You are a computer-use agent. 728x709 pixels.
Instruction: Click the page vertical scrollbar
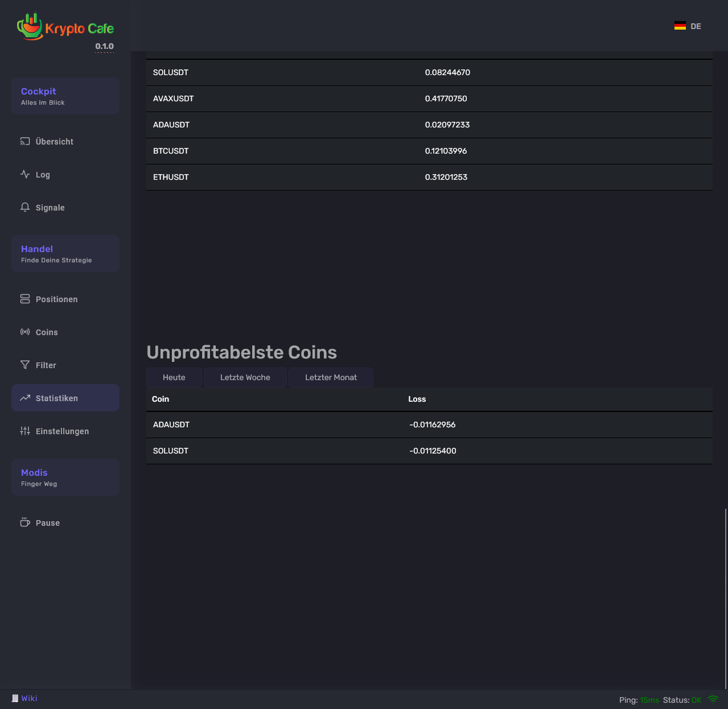(x=725, y=597)
